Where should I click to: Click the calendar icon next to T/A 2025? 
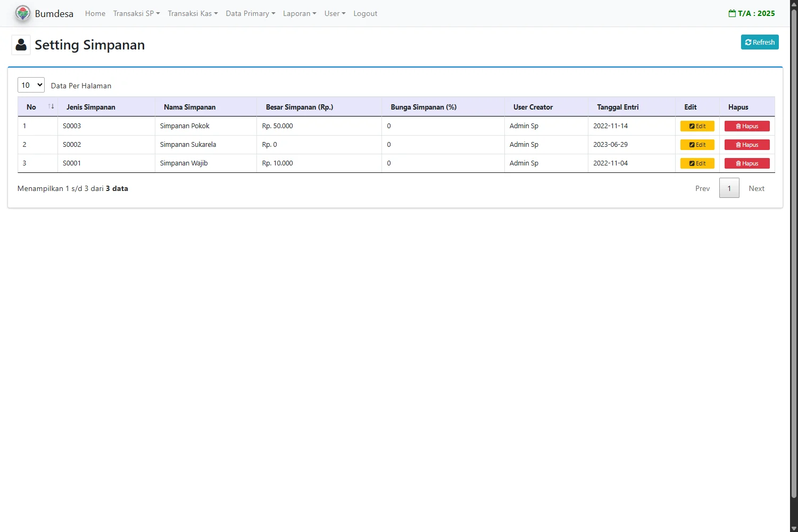732,13
